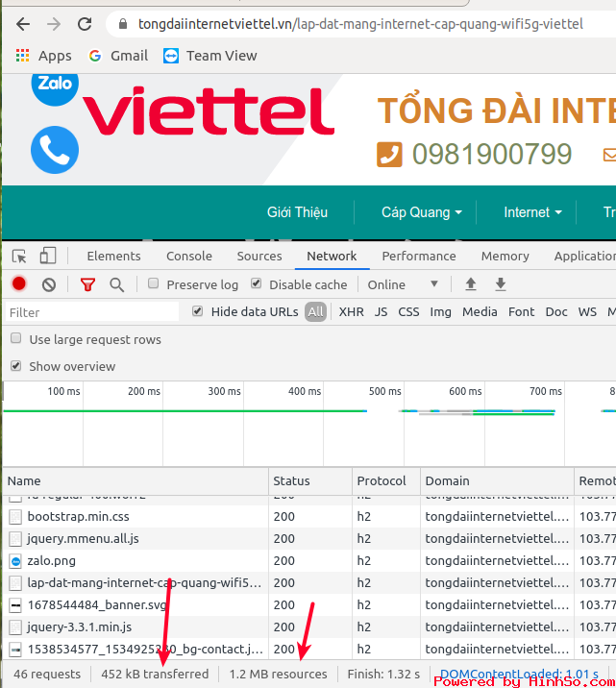
Task: Stop recording with the red record button
Action: point(19,283)
